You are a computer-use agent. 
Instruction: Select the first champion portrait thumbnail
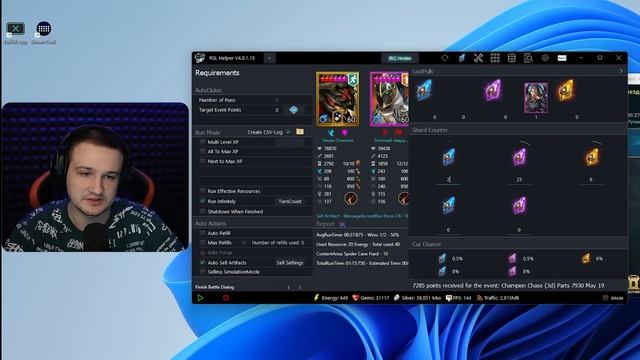pyautogui.click(x=338, y=99)
